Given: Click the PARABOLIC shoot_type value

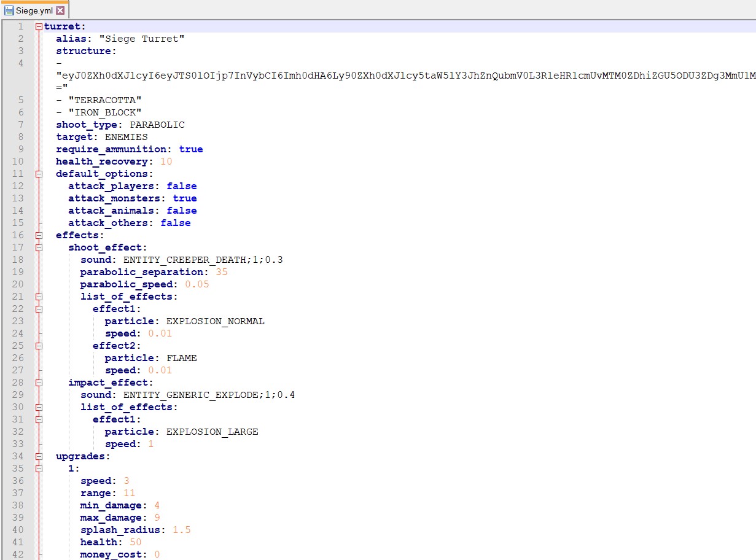Looking at the screenshot, I should coord(157,125).
